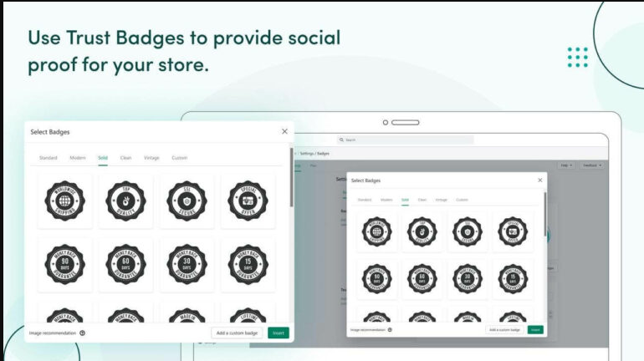Pick 30 Days guarantee badge in tablet dialog
The width and height of the screenshot is (644, 361).
click(468, 279)
